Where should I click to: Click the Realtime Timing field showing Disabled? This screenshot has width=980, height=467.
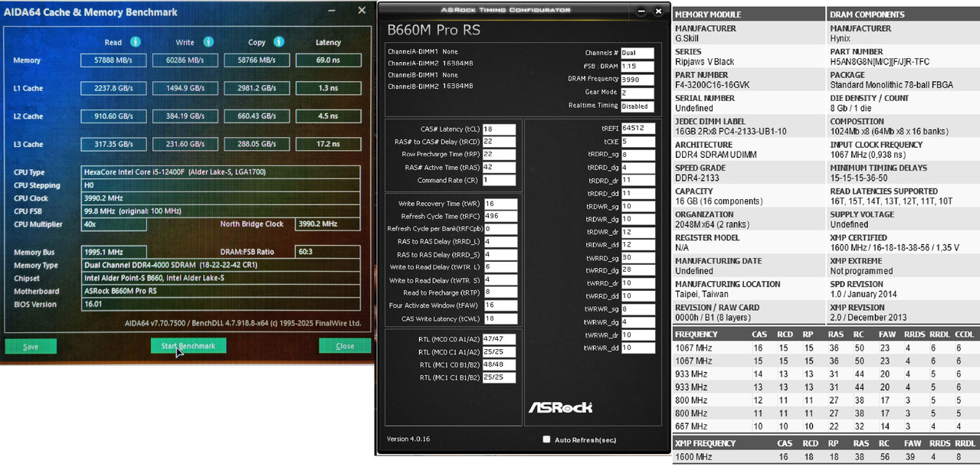(x=637, y=106)
